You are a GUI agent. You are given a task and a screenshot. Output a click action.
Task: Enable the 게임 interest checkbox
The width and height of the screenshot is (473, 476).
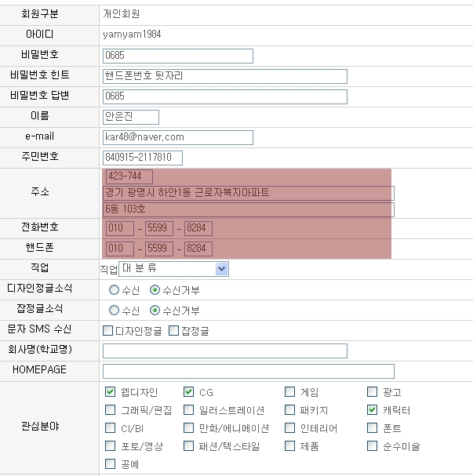[x=289, y=391]
